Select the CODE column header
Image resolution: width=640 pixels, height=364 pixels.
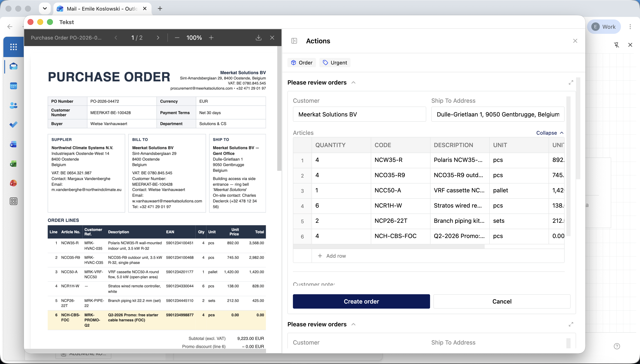click(400, 145)
